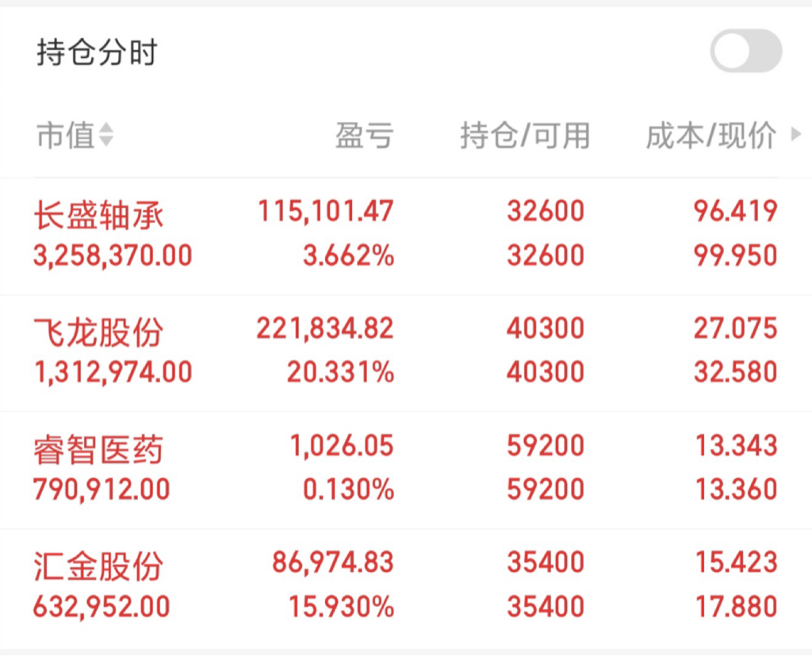Viewport: 812px width, 656px height.
Task: Open the 飞龙股份 stock holding
Action: (x=406, y=353)
